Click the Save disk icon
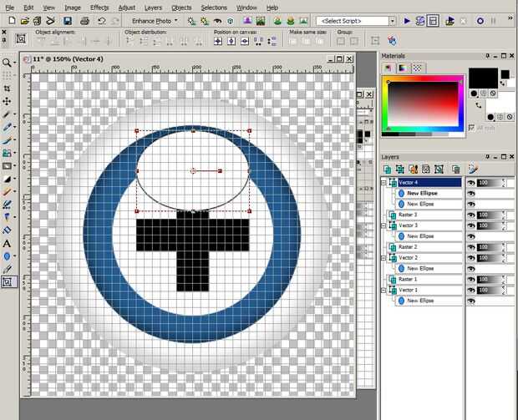The image size is (518, 420). coord(67,20)
